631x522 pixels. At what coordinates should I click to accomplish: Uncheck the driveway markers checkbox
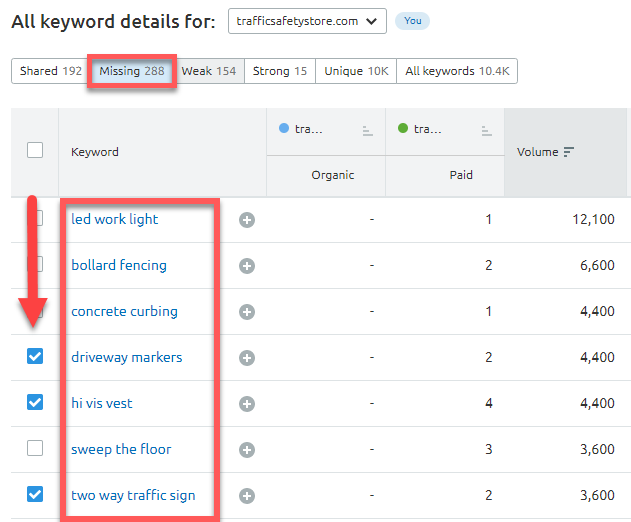[x=35, y=356]
